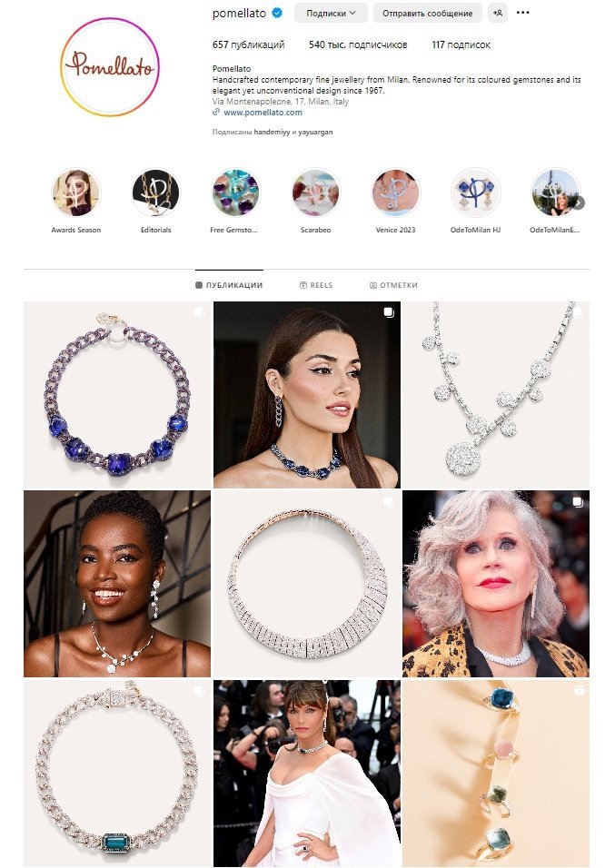
Task: Switch to the Публикации tab
Action: click(229, 285)
